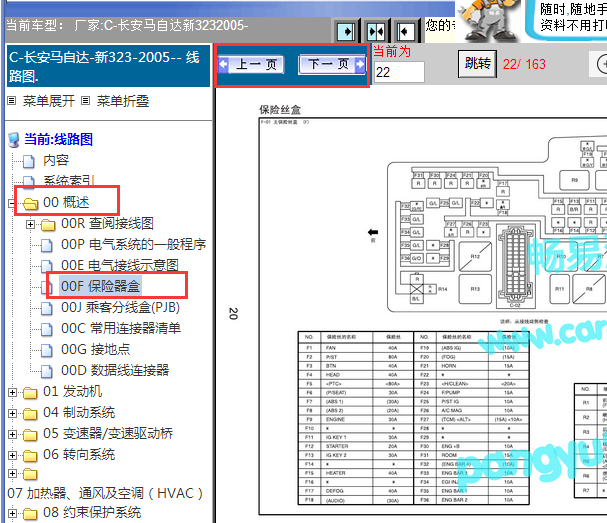The width and height of the screenshot is (607, 523).
Task: Click the page icon beside 内容
Action: pos(29,161)
